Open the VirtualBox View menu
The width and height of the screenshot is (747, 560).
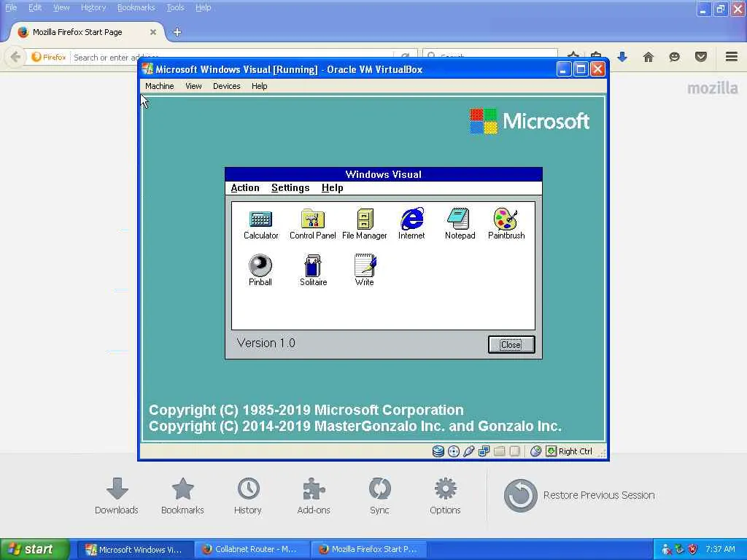[193, 86]
